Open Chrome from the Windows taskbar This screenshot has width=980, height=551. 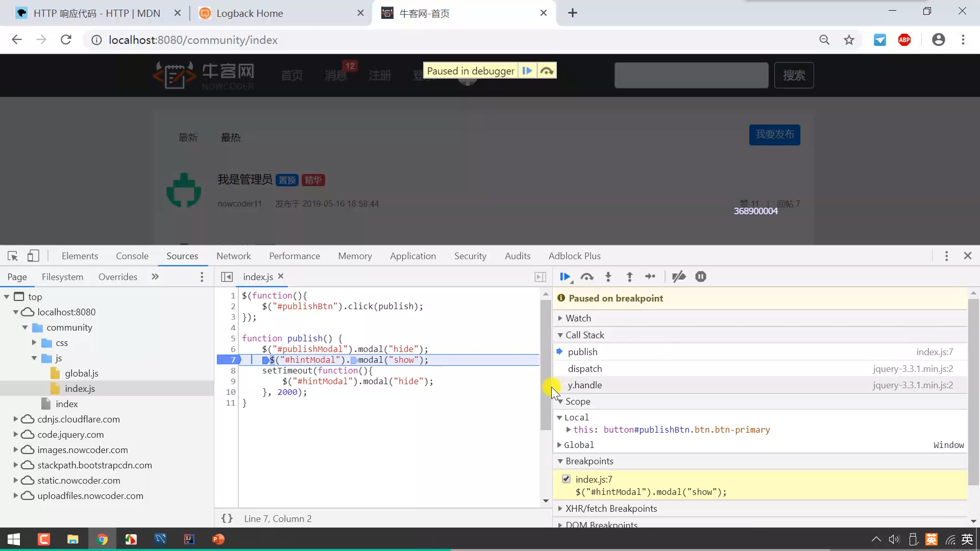click(102, 539)
